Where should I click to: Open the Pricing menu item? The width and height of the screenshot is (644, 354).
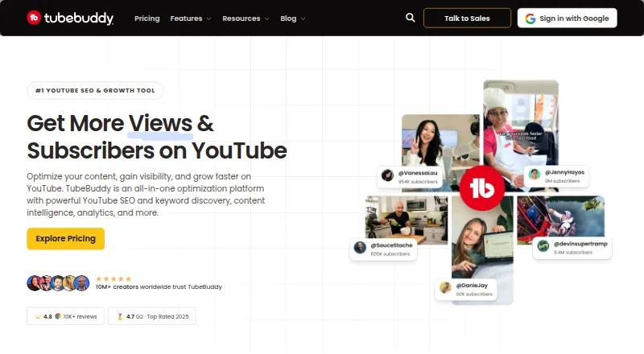[147, 19]
